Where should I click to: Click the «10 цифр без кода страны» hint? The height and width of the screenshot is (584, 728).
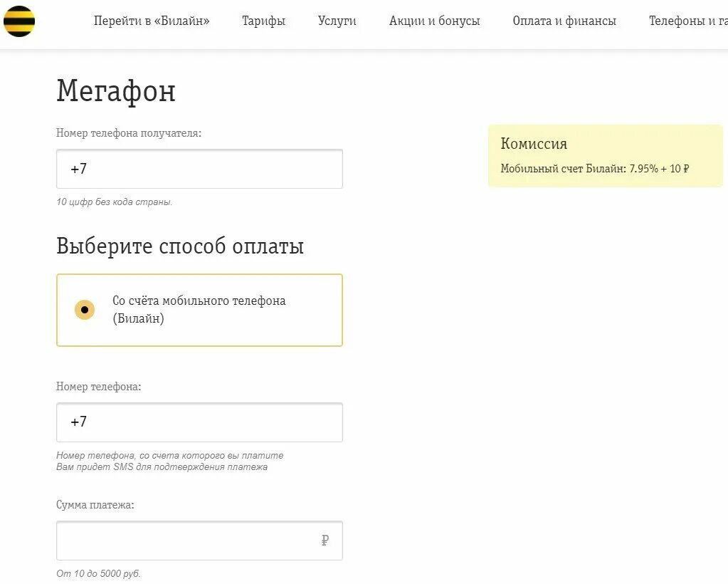114,202
